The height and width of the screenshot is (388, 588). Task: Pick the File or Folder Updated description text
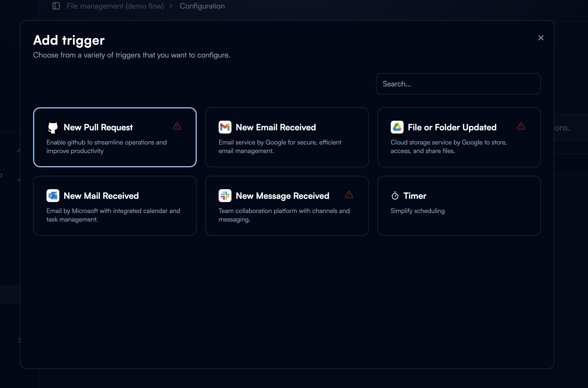tap(448, 146)
